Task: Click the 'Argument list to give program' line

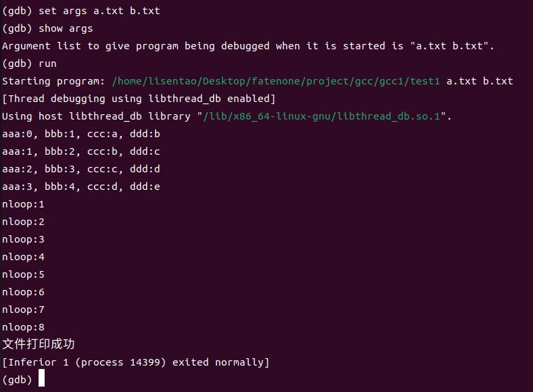Action: click(248, 46)
